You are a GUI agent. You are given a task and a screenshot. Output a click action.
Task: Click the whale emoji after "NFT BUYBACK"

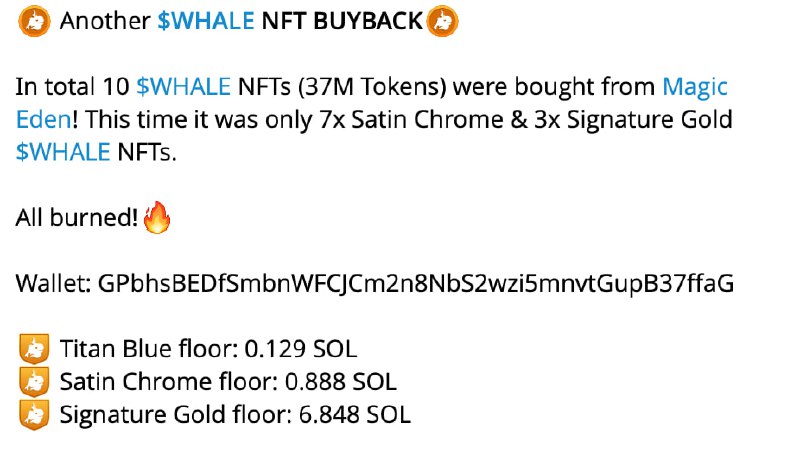pos(441,21)
